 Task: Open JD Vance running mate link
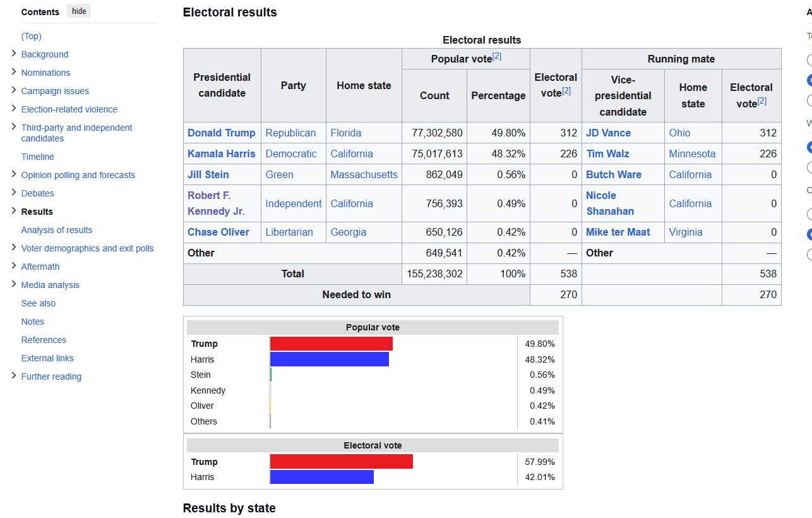coord(608,133)
